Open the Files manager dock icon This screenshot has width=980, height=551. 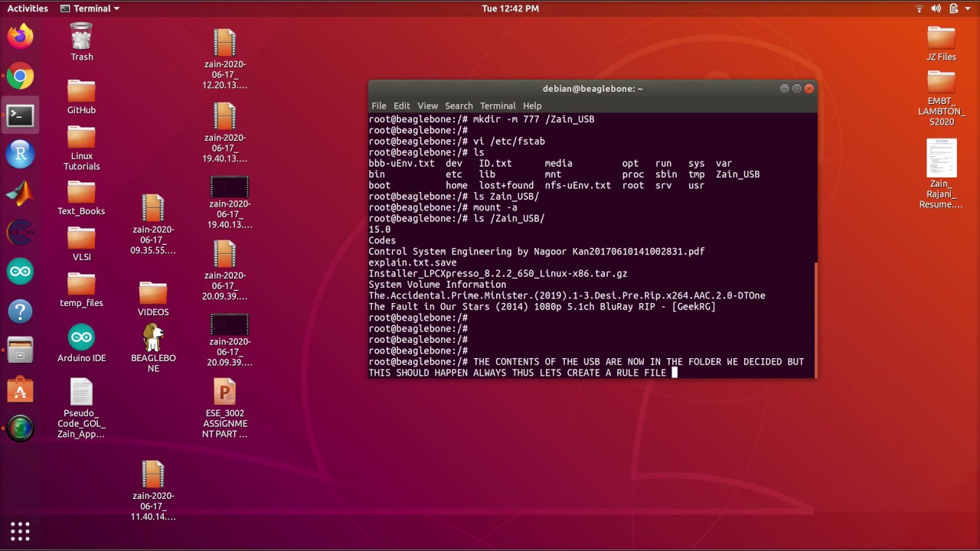click(21, 350)
